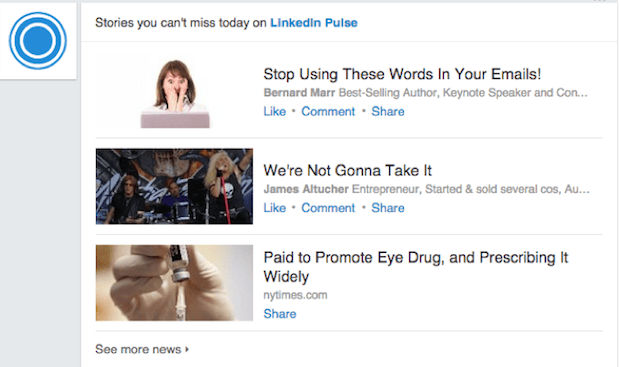Expand "See more news" link

[x=138, y=349]
